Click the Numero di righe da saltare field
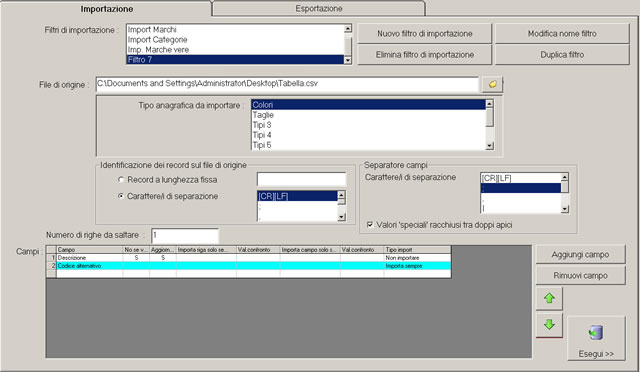 [x=185, y=236]
